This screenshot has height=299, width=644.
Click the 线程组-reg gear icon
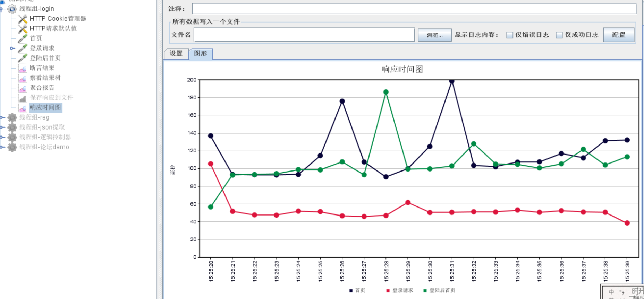point(12,117)
